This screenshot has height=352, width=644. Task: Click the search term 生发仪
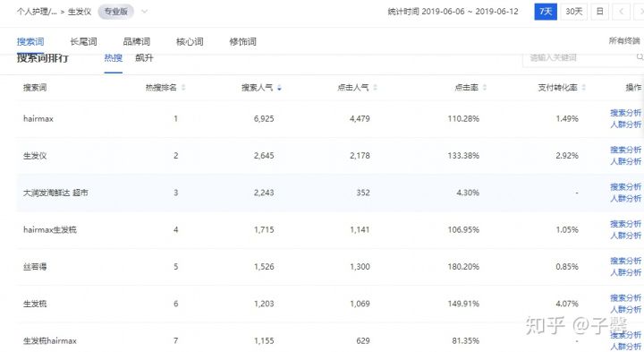35,156
